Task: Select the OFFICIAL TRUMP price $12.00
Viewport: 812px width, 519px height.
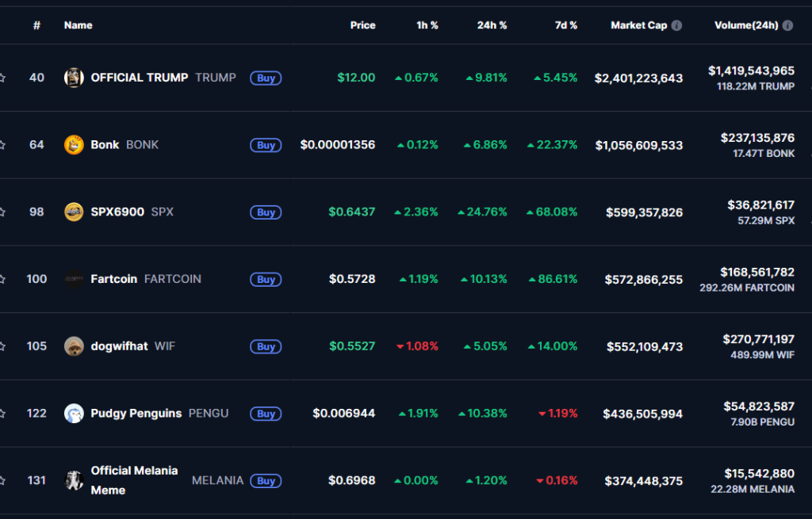Action: [356, 78]
